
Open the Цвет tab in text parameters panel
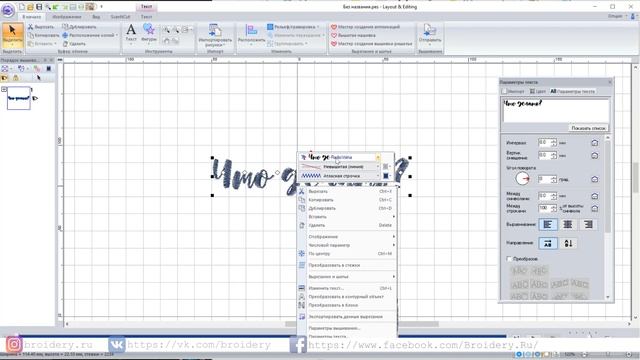click(x=538, y=91)
